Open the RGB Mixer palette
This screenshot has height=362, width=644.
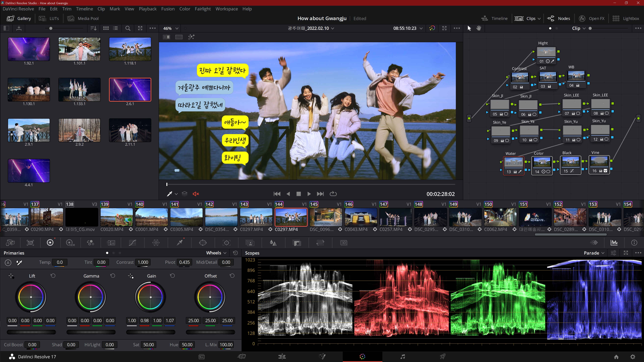90,243
